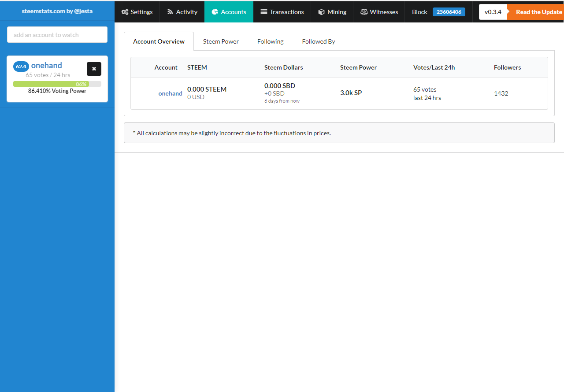The image size is (564, 392).
Task: Click the STEEM column header
Action: point(197,67)
